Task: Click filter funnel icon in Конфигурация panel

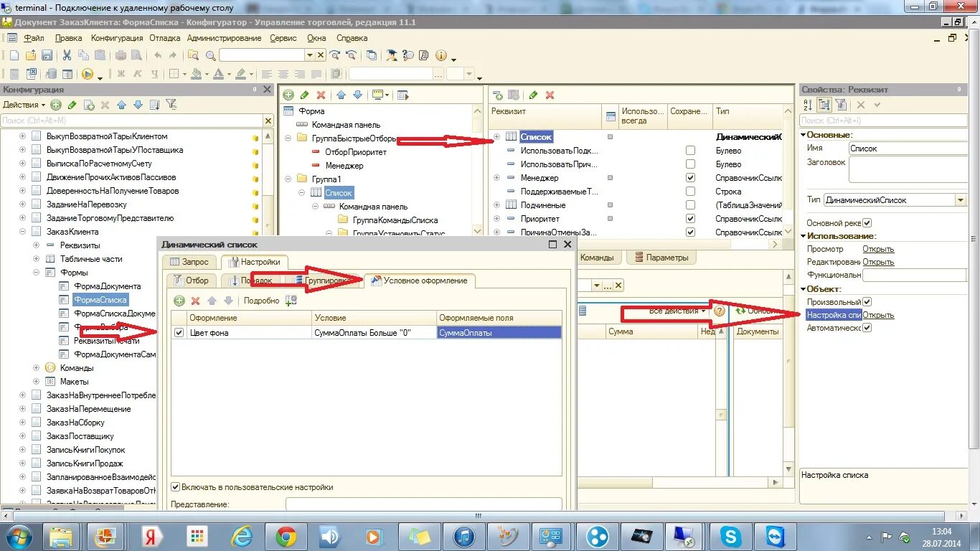Action: (171, 105)
